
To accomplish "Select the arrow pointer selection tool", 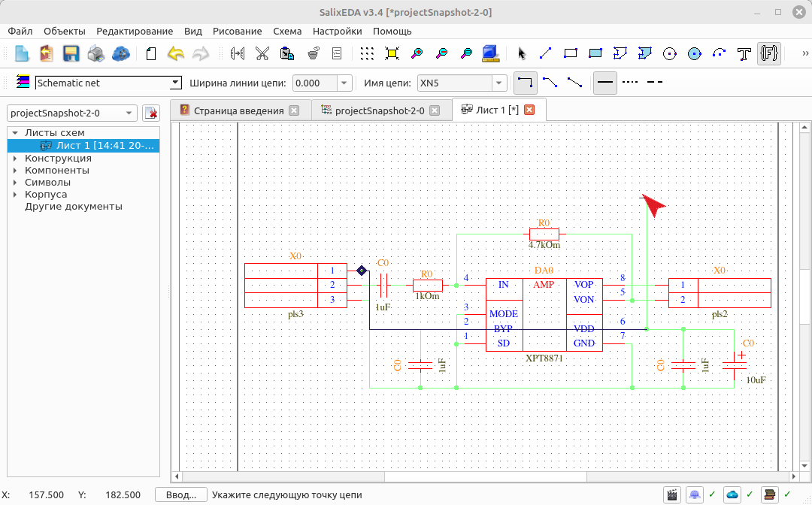I will pyautogui.click(x=521, y=53).
